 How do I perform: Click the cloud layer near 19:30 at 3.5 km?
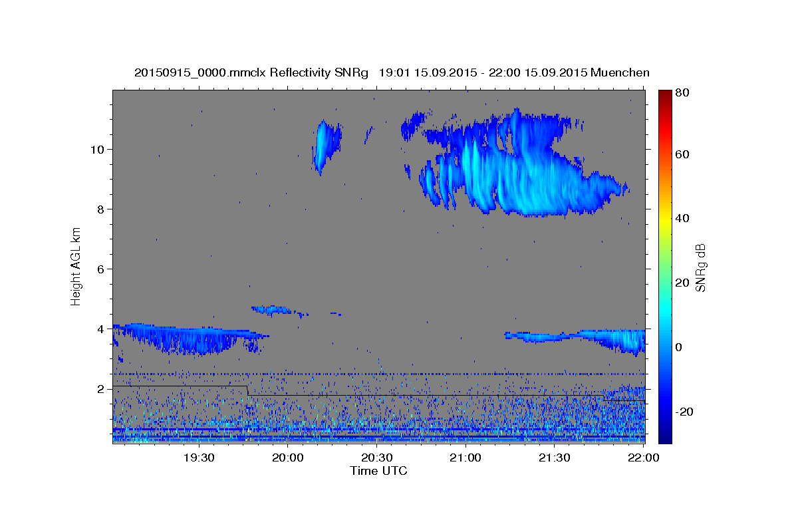point(190,338)
